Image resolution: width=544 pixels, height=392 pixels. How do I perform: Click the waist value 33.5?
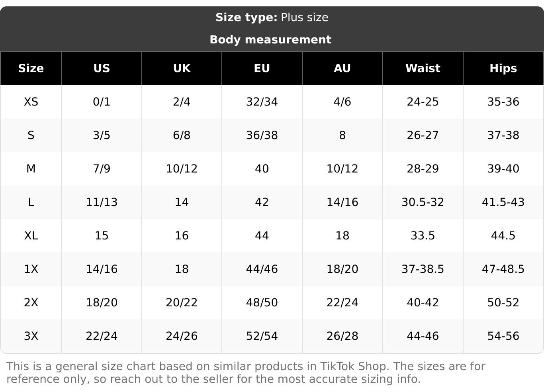[423, 235]
